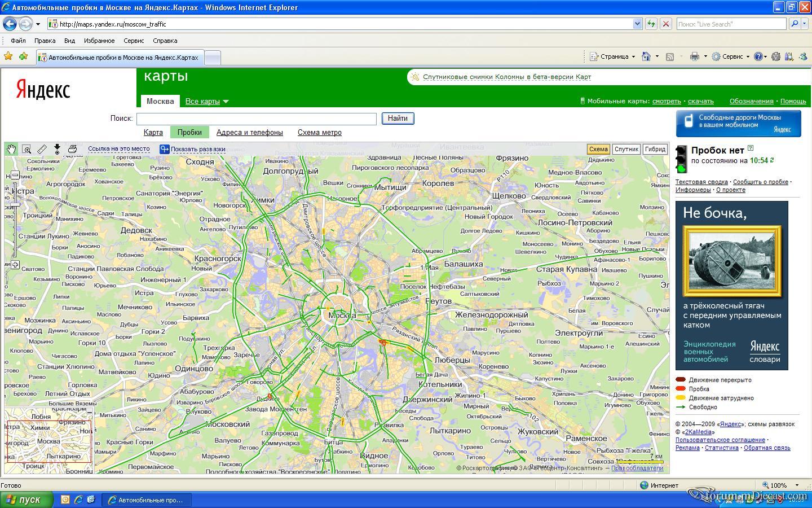Click the RSS feeds icon
The width and height of the screenshot is (812, 508).
click(x=670, y=56)
